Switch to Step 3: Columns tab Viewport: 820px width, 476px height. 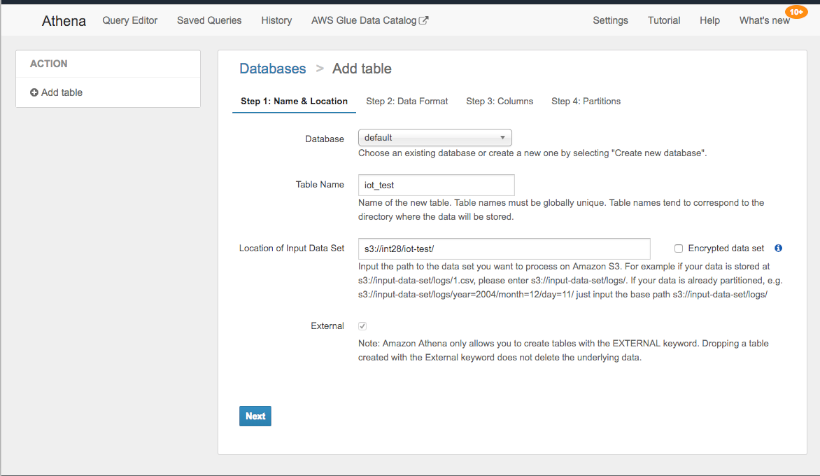(499, 101)
